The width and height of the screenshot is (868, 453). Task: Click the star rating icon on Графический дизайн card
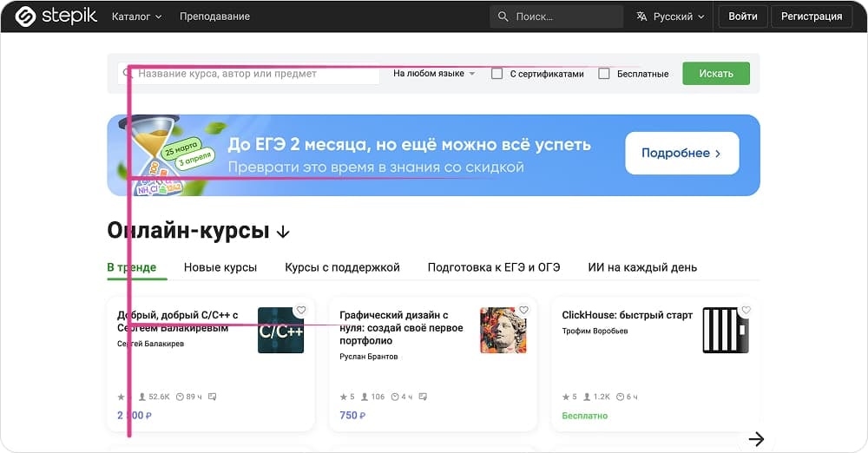tap(343, 397)
